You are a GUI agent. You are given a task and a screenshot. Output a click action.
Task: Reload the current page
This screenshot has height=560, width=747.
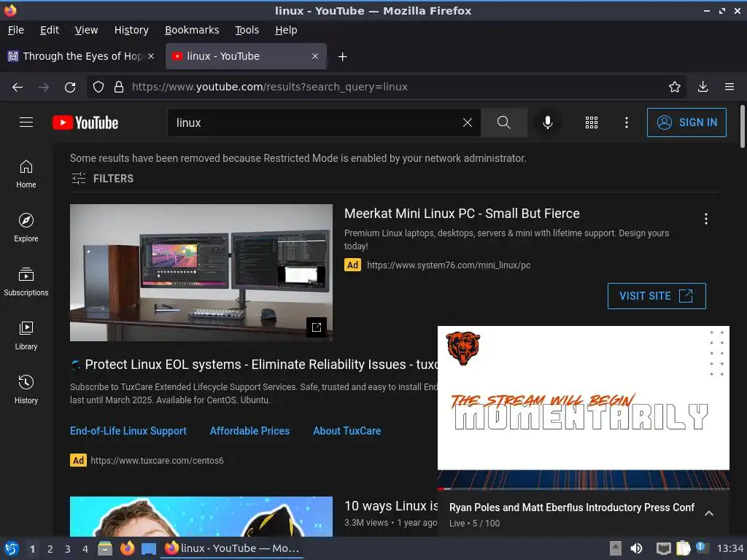click(x=70, y=87)
